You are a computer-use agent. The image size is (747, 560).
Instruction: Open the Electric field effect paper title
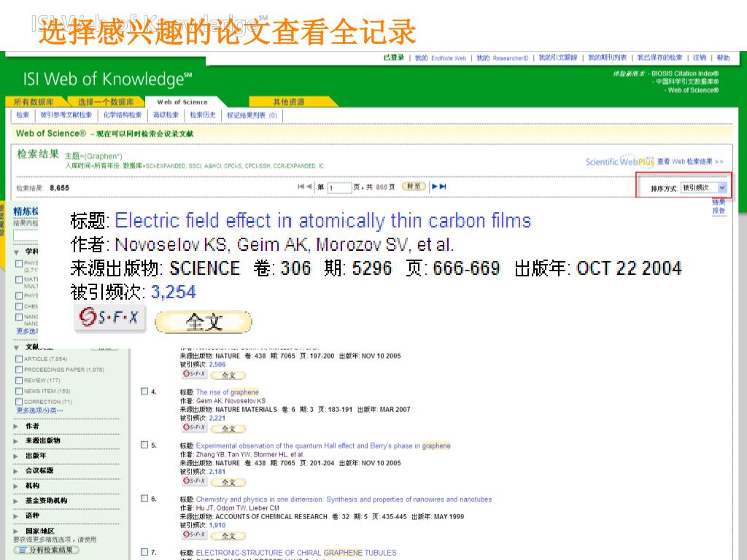click(x=323, y=220)
